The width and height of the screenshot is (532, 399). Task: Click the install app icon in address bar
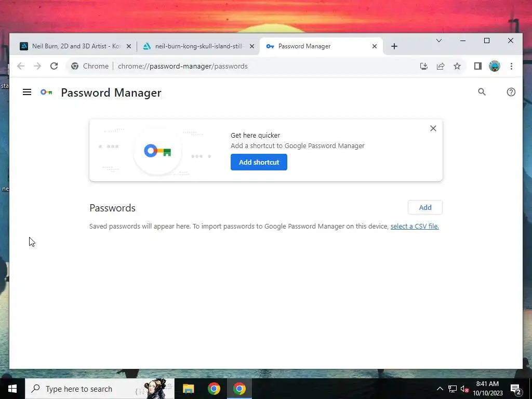pos(424,66)
